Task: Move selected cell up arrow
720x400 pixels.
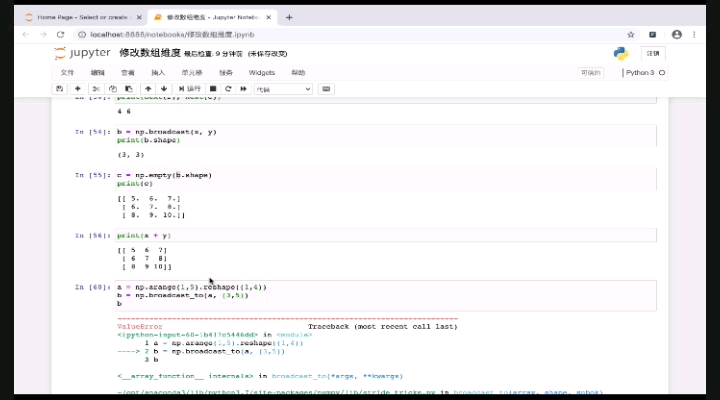Action: 148,89
